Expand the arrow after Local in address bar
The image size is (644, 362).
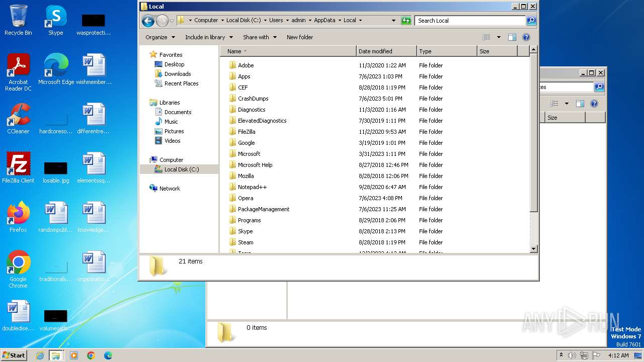click(x=360, y=21)
